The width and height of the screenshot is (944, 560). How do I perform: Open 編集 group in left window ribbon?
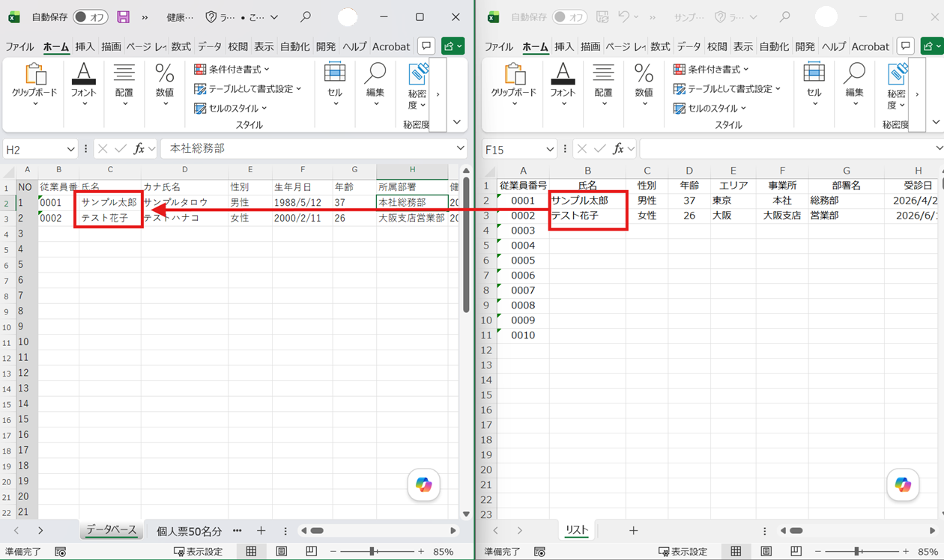pyautogui.click(x=375, y=85)
